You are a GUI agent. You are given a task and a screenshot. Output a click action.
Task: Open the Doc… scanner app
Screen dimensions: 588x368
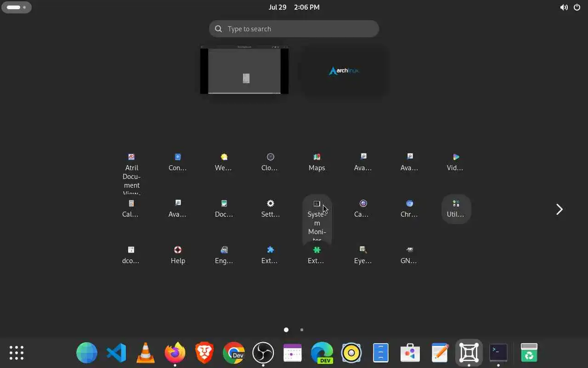[224, 209]
